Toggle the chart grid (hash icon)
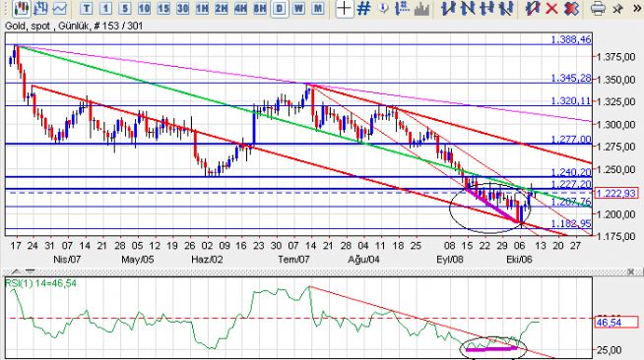 tap(364, 9)
